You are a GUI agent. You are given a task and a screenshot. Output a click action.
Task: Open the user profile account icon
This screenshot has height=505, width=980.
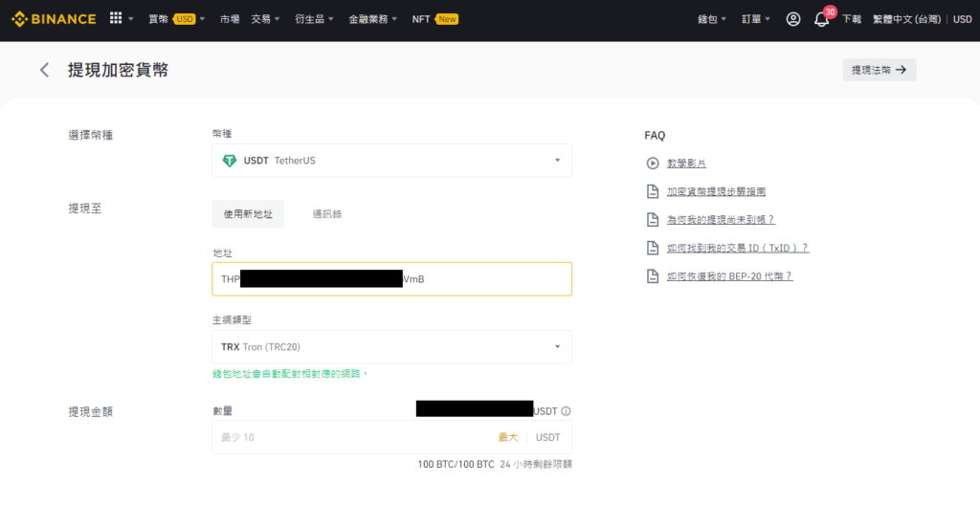(x=792, y=19)
